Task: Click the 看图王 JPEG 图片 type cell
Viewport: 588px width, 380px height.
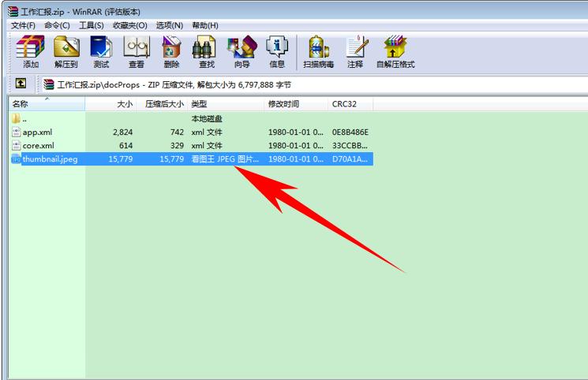Action: (225, 159)
